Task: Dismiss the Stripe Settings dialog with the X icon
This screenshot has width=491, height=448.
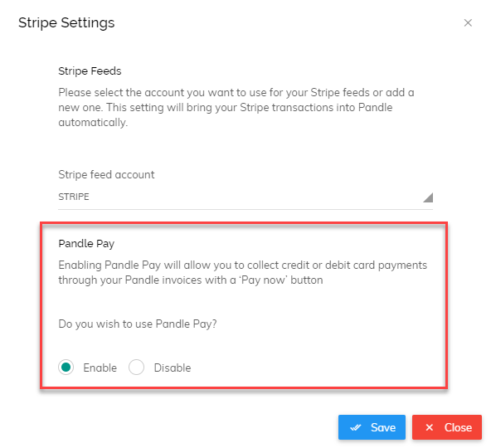Action: tap(468, 23)
